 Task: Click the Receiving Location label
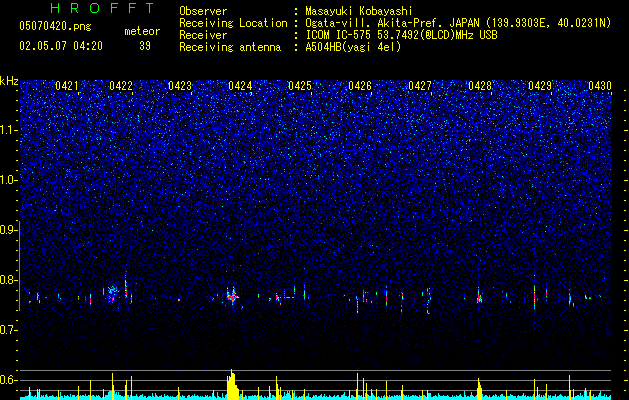233,23
